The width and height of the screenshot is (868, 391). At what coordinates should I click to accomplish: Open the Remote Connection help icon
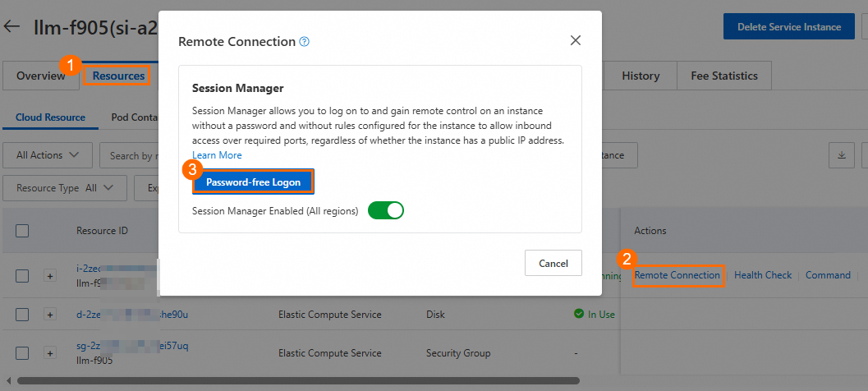[305, 41]
